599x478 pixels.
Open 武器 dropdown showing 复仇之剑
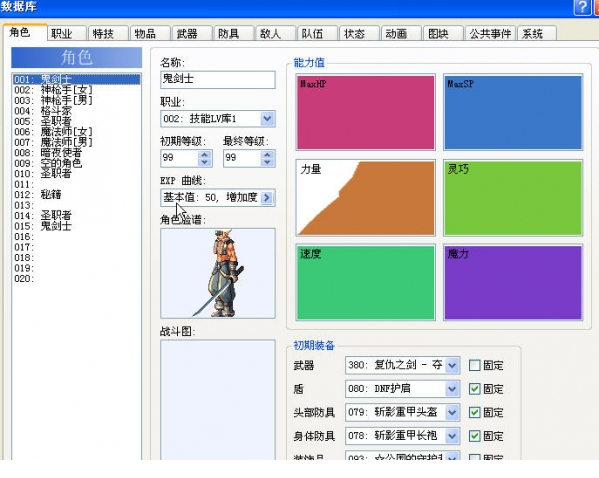click(x=452, y=366)
